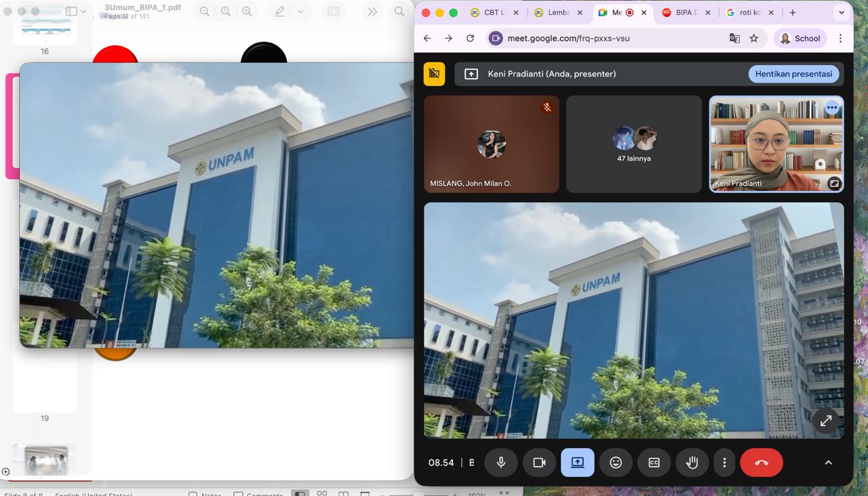This screenshot has width=868, height=496.
Task: Switch to the BIPA browser tab
Action: 686,13
